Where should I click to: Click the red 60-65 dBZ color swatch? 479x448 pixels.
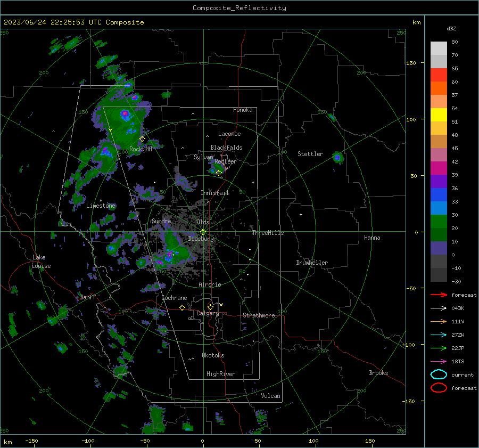pyautogui.click(x=439, y=75)
